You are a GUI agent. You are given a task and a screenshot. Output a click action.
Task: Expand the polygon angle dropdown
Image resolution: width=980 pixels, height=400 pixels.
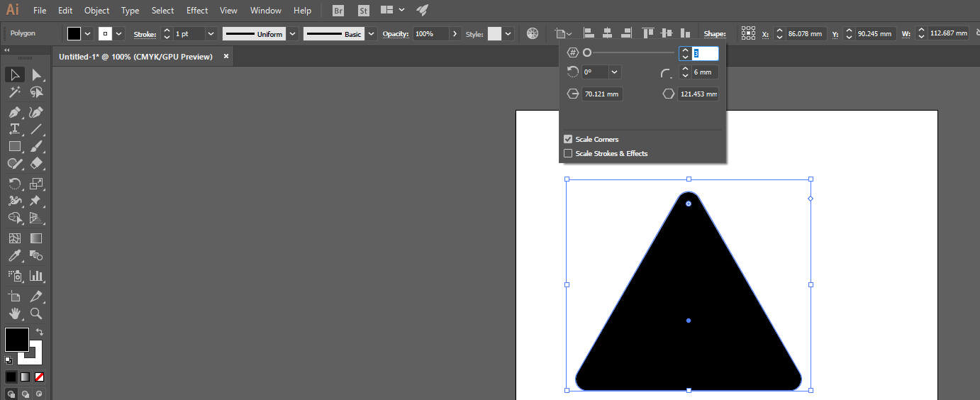614,72
